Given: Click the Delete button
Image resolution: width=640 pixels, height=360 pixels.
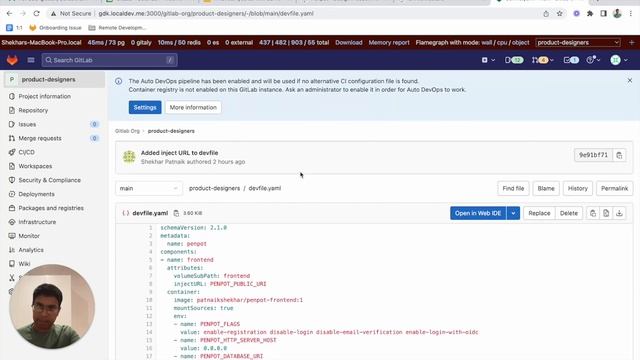Looking at the screenshot, I should point(569,213).
